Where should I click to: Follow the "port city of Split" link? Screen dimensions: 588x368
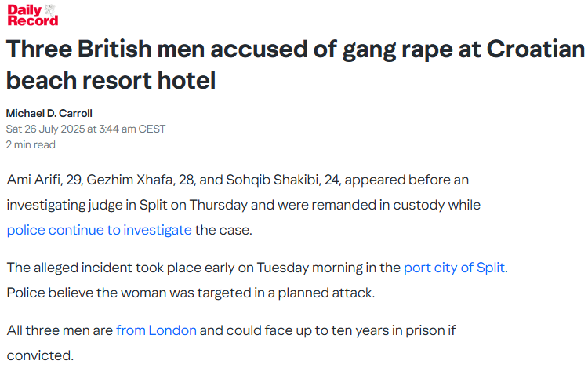pos(454,268)
